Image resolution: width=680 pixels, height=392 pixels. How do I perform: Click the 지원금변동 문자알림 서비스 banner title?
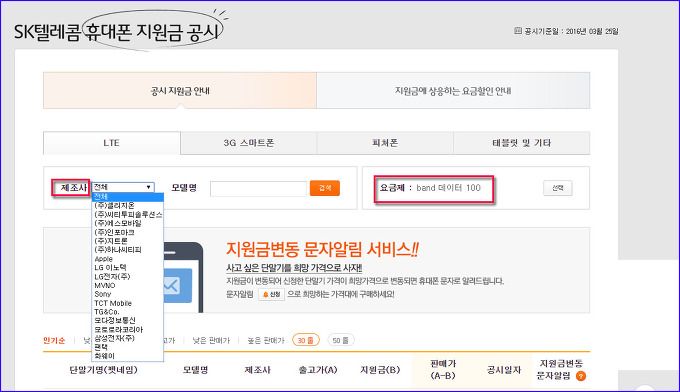click(322, 250)
